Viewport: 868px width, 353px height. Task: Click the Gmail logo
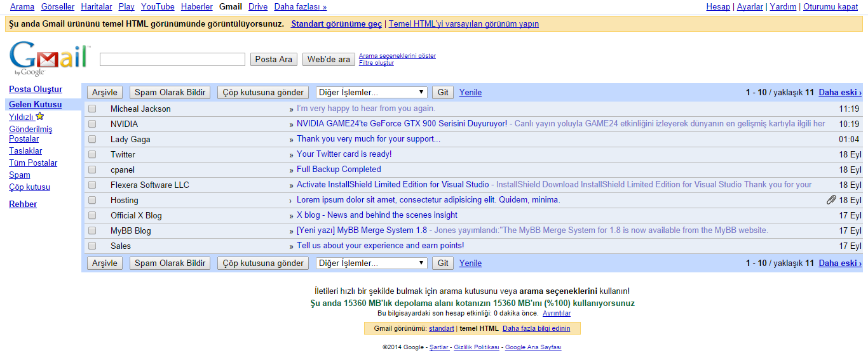pos(50,58)
